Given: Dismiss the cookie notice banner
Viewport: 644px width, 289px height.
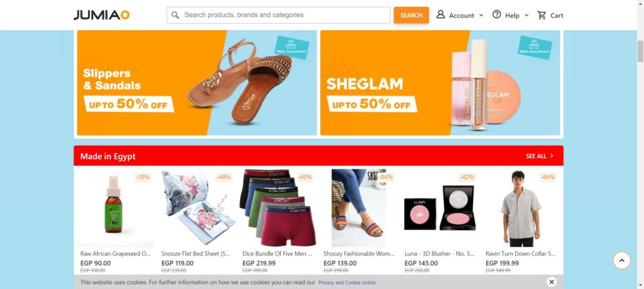Looking at the screenshot, I should click(x=552, y=282).
